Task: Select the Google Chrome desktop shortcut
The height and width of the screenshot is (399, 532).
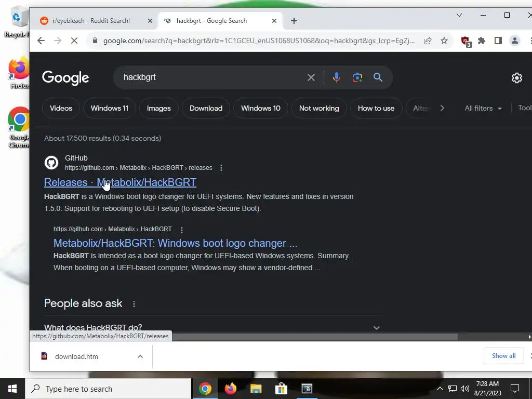Action: pos(19,127)
